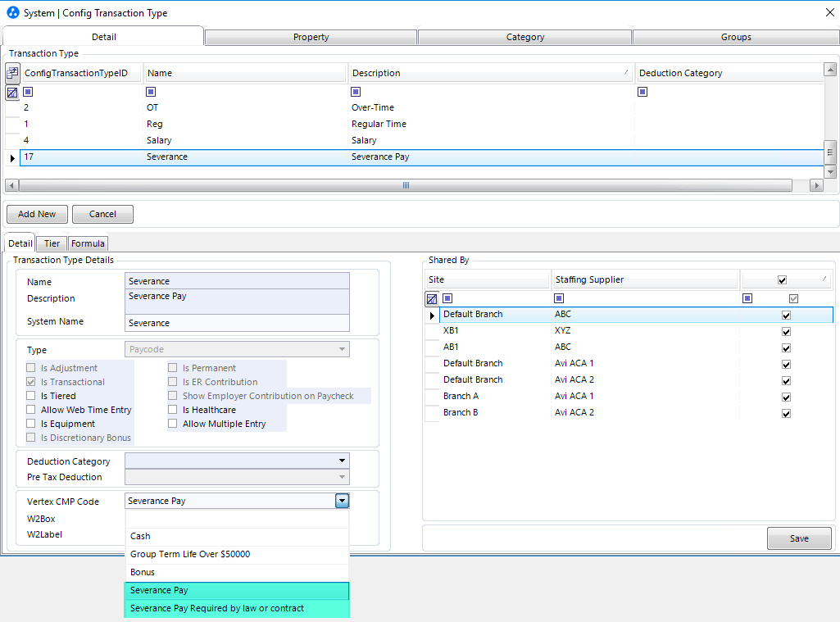Toggle the Is Tiered checkbox
The height and width of the screenshot is (622, 840).
pyautogui.click(x=31, y=396)
